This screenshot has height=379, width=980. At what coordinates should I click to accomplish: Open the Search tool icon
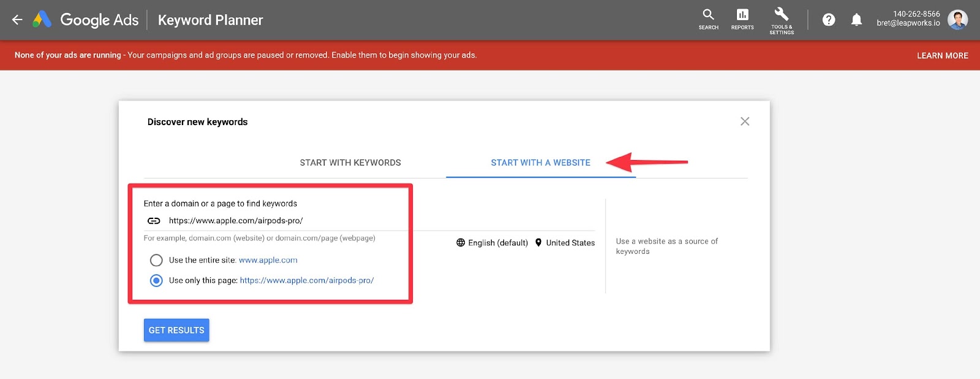tap(709, 19)
